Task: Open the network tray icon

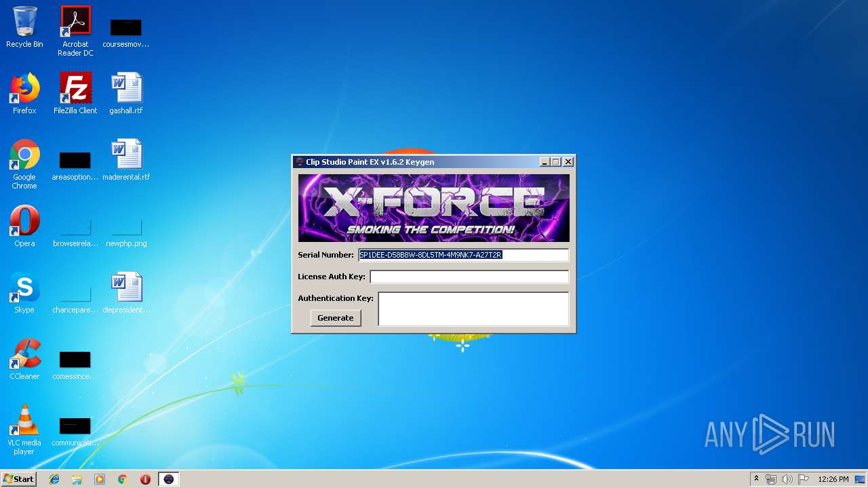Action: pos(771,479)
